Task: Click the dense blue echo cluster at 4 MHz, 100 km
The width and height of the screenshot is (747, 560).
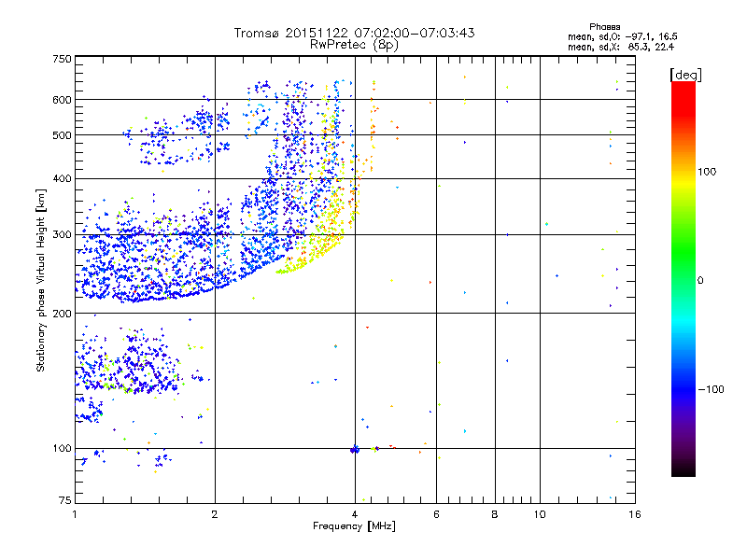Action: (x=355, y=449)
